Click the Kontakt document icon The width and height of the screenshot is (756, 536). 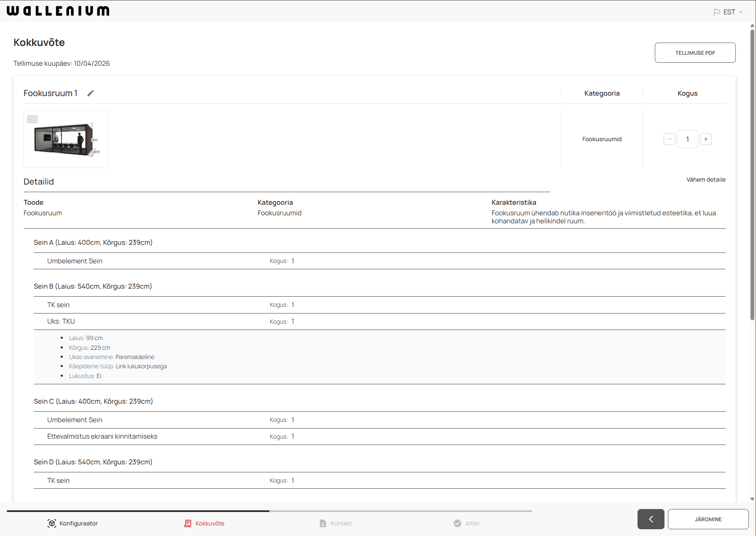point(323,523)
